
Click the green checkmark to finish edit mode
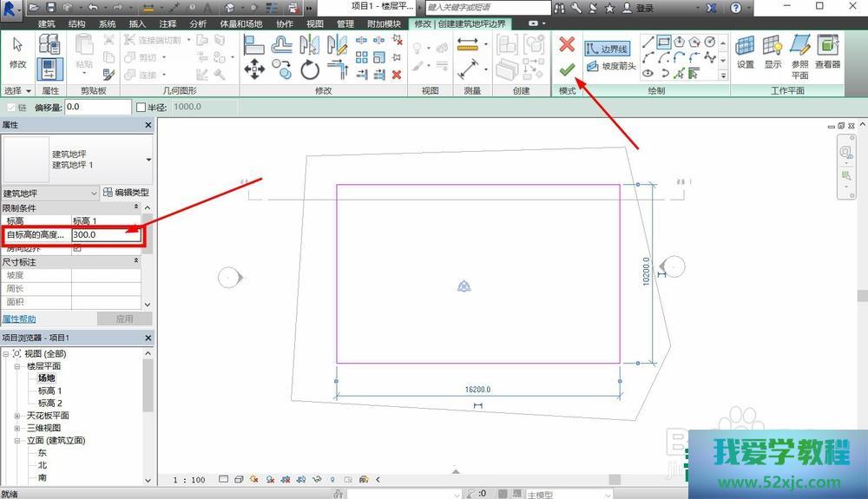tap(567, 69)
